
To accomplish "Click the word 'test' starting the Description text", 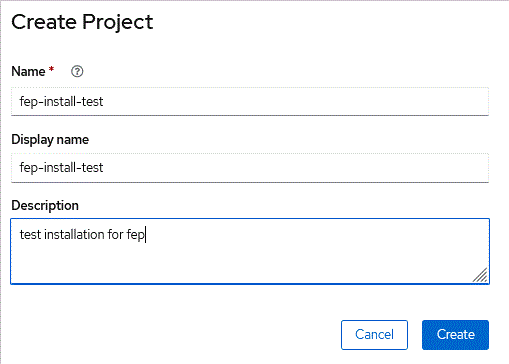I will click(x=30, y=234).
